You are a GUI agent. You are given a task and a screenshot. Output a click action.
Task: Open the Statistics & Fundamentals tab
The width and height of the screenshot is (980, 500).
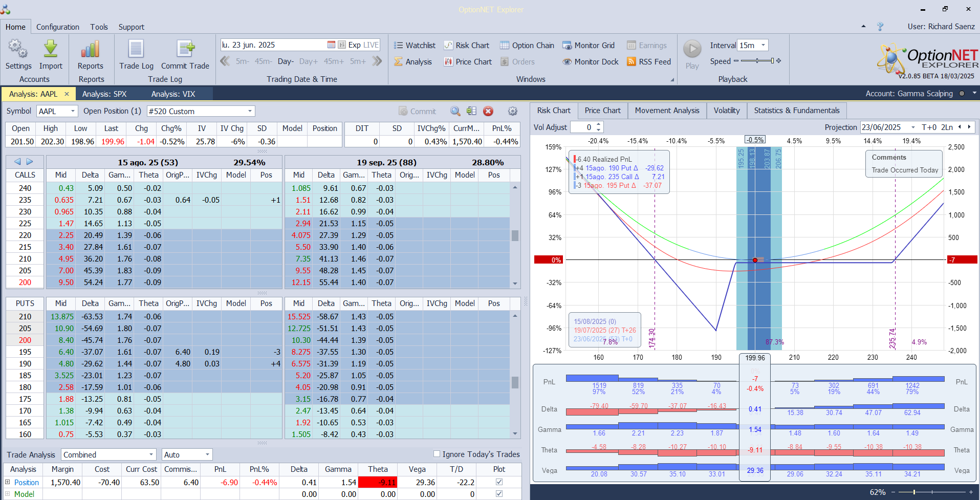tap(797, 111)
